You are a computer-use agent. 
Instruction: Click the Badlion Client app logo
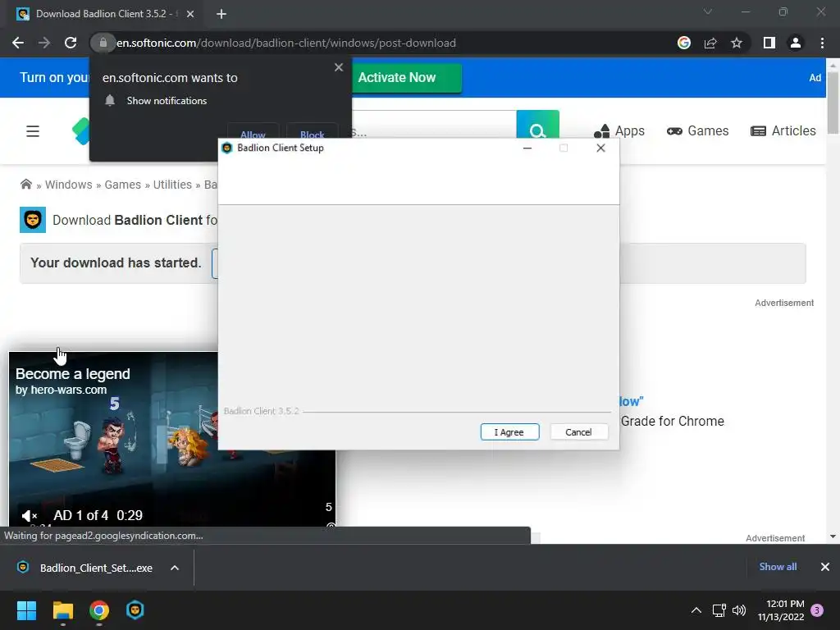(33, 220)
